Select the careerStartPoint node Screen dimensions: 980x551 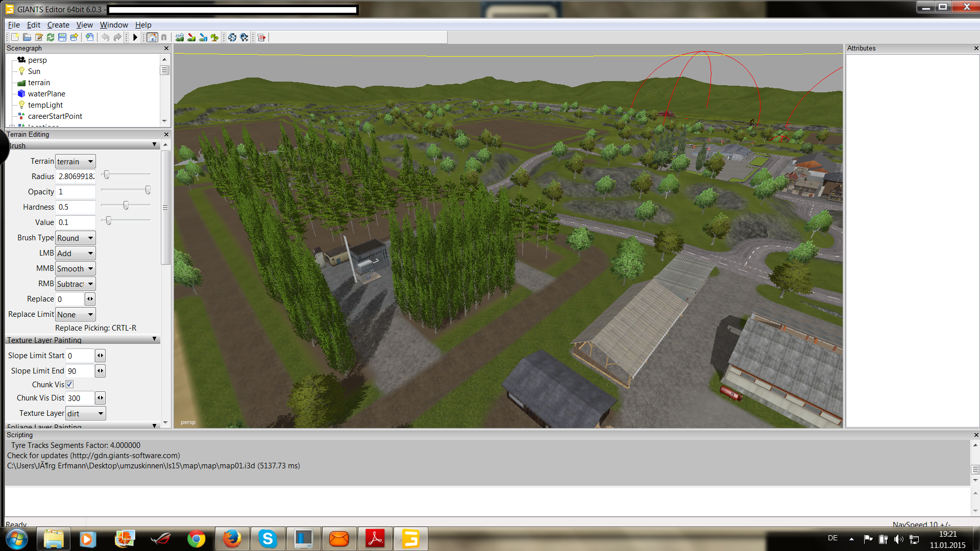(x=55, y=116)
